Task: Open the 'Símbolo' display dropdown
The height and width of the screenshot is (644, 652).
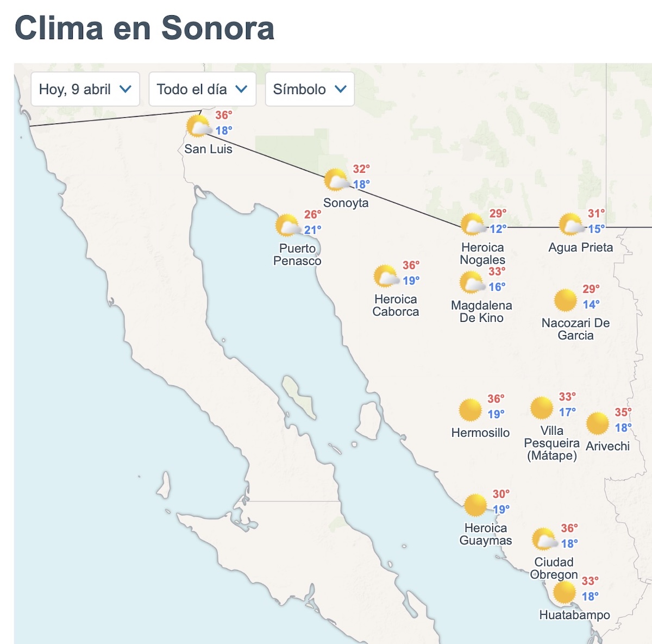Action: tap(309, 90)
